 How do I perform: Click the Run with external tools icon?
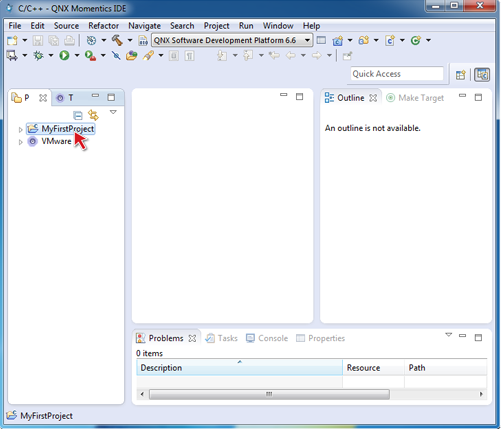coord(90,55)
